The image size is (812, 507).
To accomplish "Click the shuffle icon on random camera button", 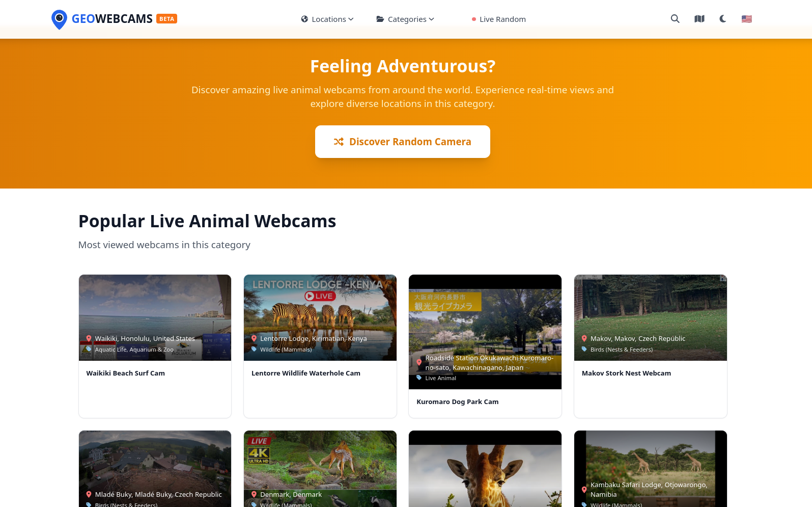I will click(x=339, y=142).
